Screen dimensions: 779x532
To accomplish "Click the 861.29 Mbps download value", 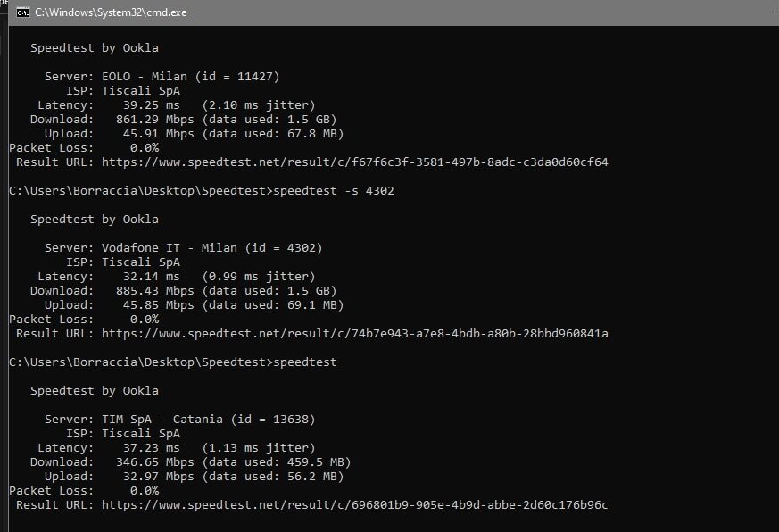I will click(155, 120).
